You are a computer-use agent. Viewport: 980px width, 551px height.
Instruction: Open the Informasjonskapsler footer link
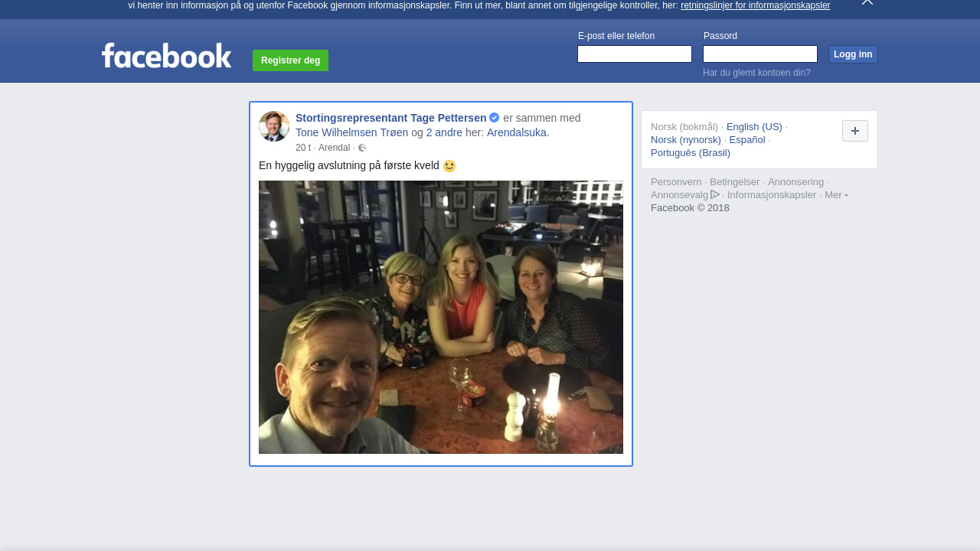point(772,195)
